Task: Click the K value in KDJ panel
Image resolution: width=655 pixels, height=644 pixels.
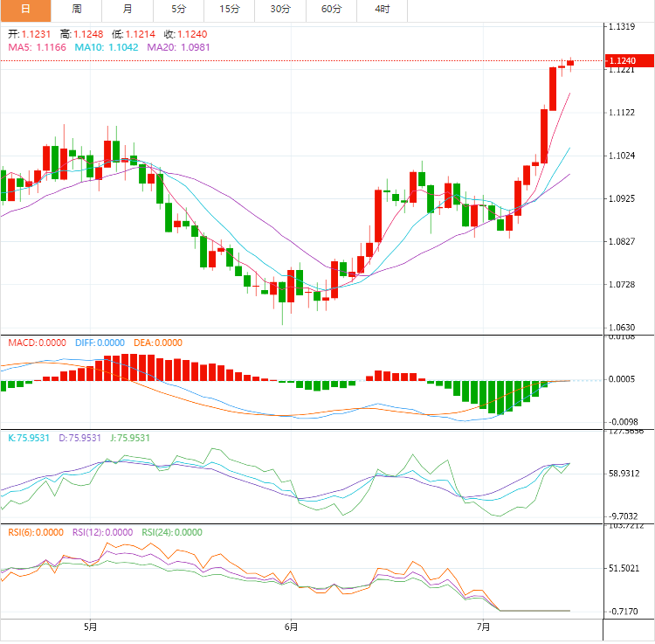Action: [29, 438]
